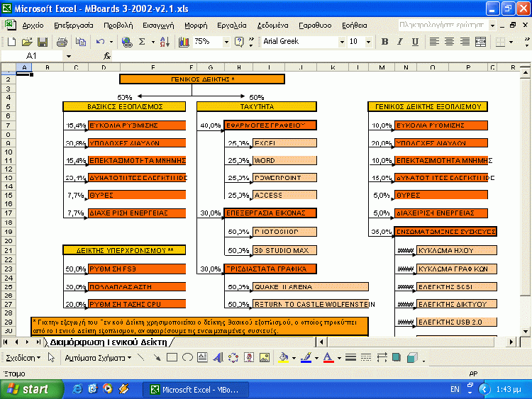Image resolution: width=532 pixels, height=399 pixels.
Task: Select the Arrow drawing tool
Action: (x=157, y=357)
